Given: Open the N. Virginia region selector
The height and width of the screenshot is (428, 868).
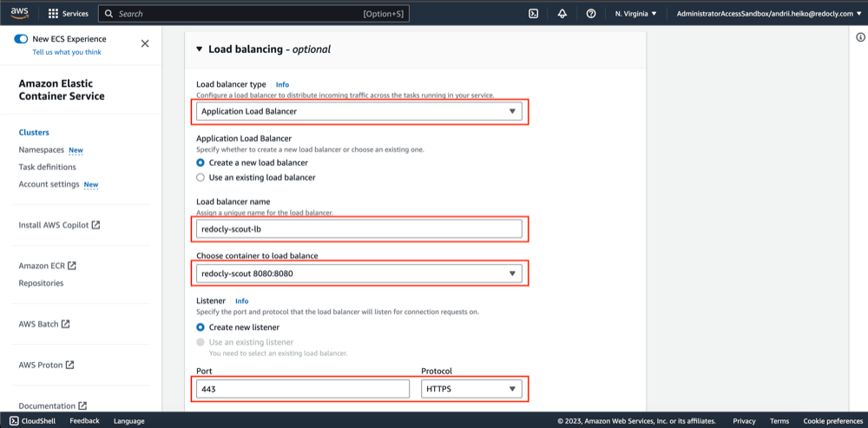Looking at the screenshot, I should (x=635, y=14).
